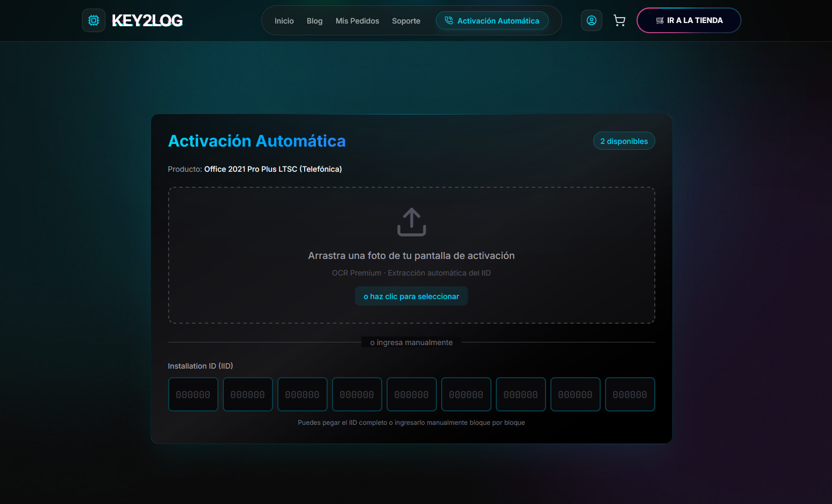
Task: Click 'o haz clic para seleccionar' button
Action: click(412, 296)
